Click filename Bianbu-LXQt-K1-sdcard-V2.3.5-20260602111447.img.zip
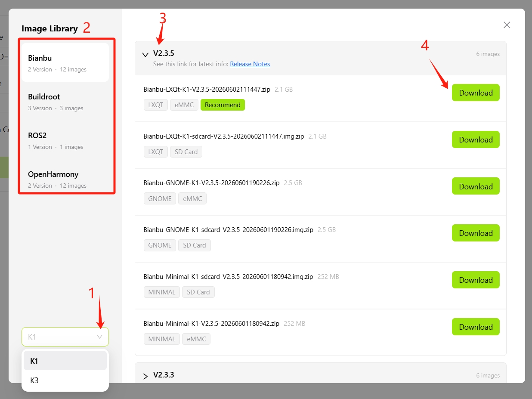Screen dimensions: 532x399 click(224, 136)
